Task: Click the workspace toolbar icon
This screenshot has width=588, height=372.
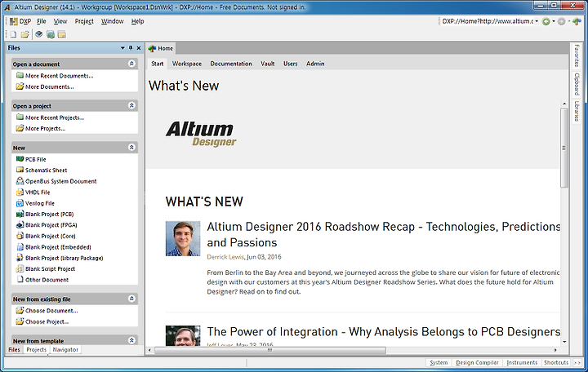Action: pyautogui.click(x=62, y=34)
